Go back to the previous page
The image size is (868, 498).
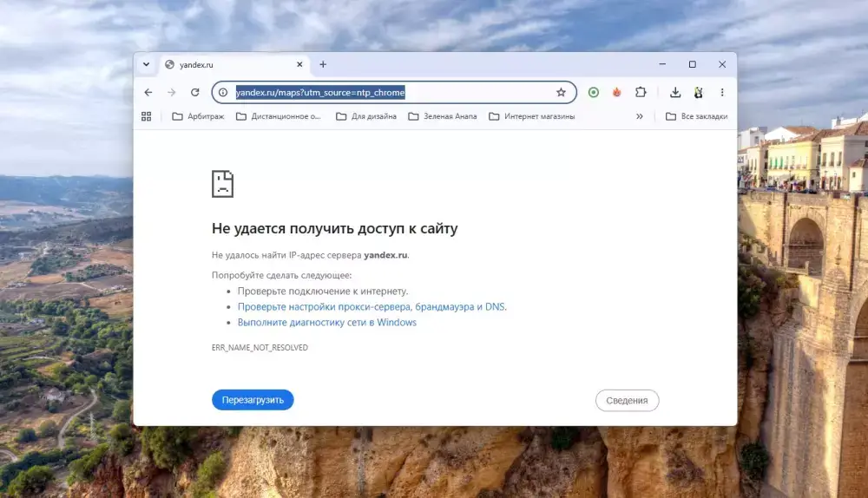(x=148, y=93)
